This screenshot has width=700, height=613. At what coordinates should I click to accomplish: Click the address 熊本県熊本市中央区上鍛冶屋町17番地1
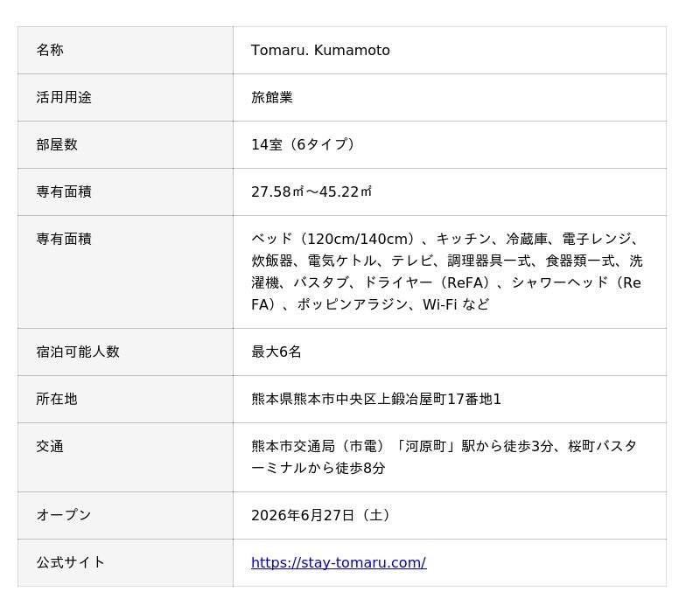point(376,399)
